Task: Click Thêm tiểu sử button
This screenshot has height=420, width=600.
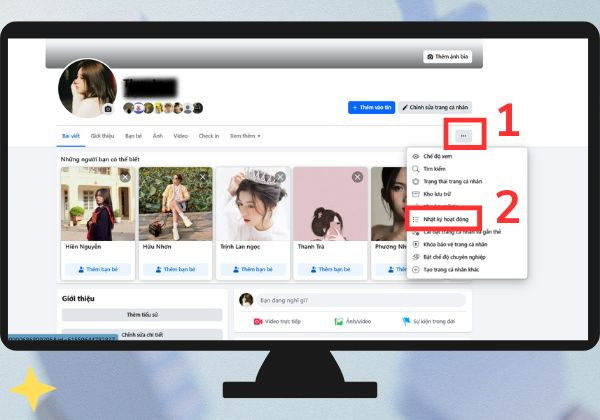Action: tap(142, 315)
